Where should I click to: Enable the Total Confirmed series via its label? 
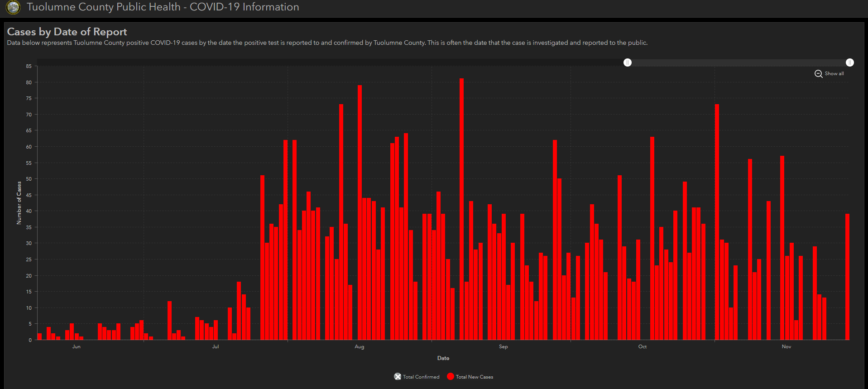coord(421,377)
